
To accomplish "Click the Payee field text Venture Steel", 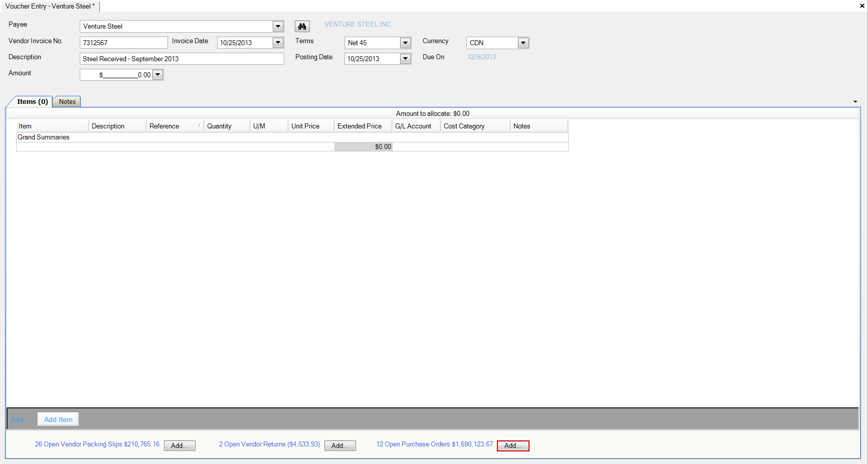I will pyautogui.click(x=102, y=26).
